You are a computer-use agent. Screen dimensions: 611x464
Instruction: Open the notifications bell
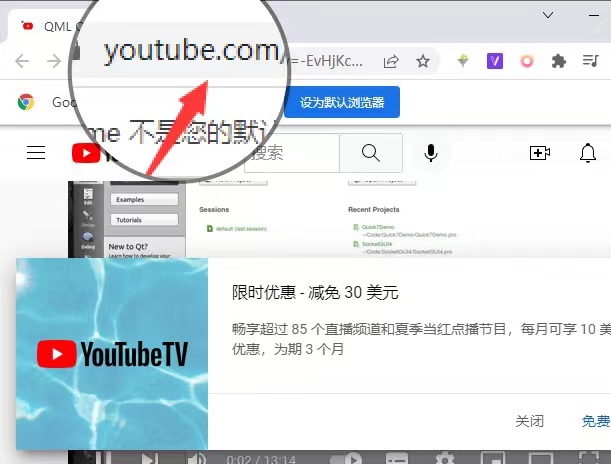587,153
